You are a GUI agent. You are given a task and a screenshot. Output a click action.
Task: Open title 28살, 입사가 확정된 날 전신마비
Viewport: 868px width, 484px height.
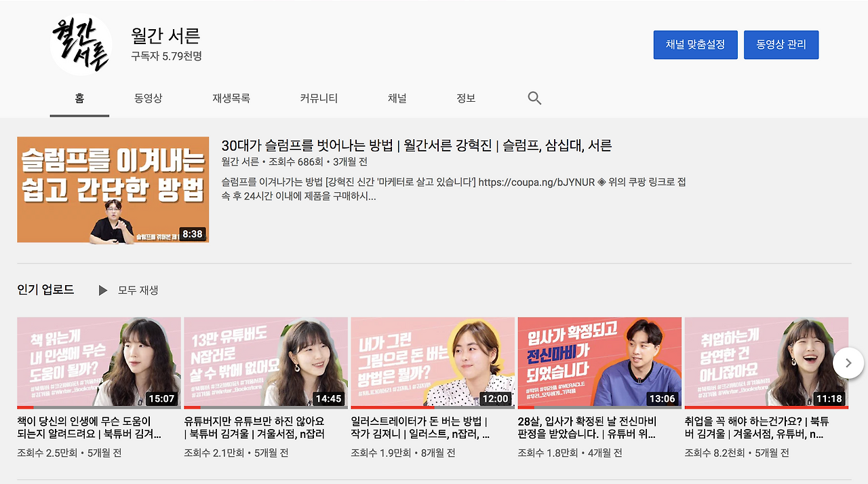(587, 428)
